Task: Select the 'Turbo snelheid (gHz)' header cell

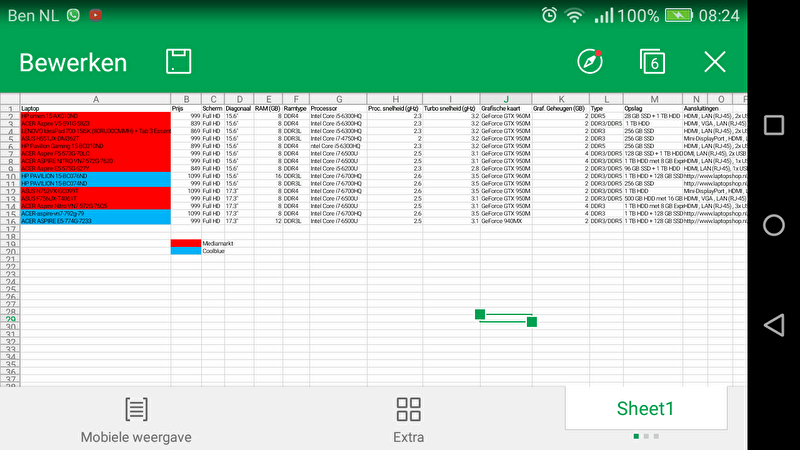Action: pos(451,108)
